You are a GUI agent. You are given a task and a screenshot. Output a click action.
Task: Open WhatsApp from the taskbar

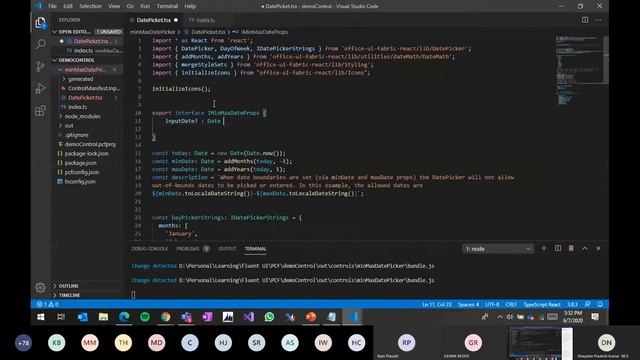click(x=269, y=317)
